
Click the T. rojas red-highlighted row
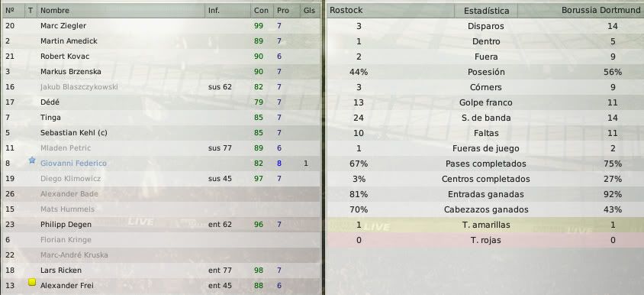tap(485, 240)
